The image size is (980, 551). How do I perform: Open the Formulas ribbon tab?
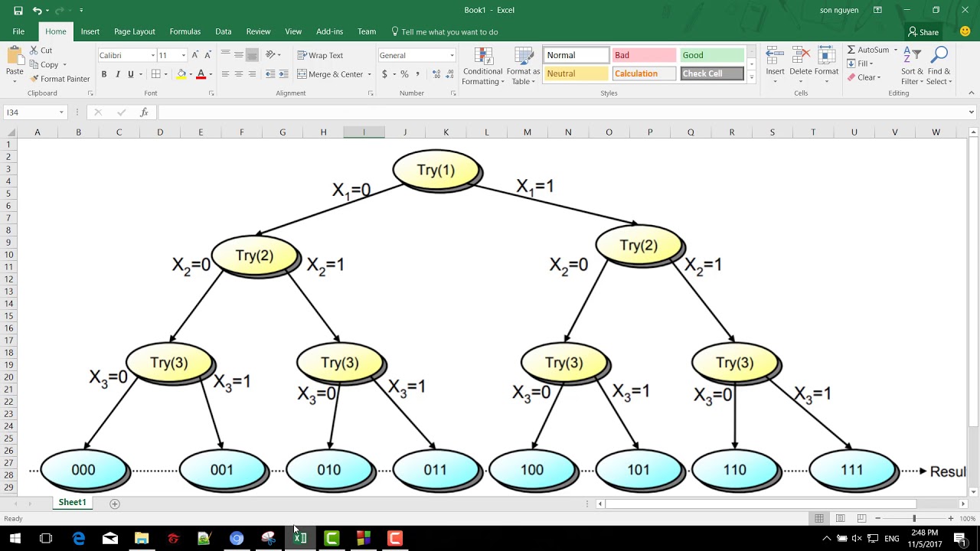[x=185, y=31]
